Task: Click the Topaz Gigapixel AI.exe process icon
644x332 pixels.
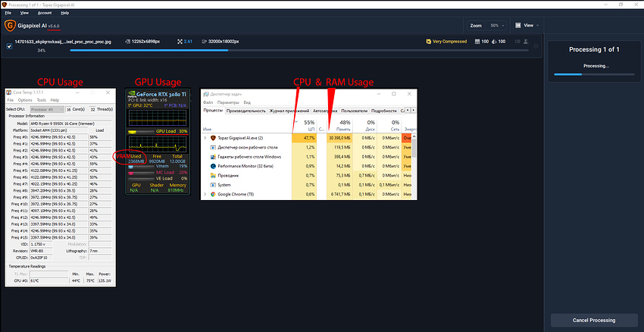Action: 213,138
